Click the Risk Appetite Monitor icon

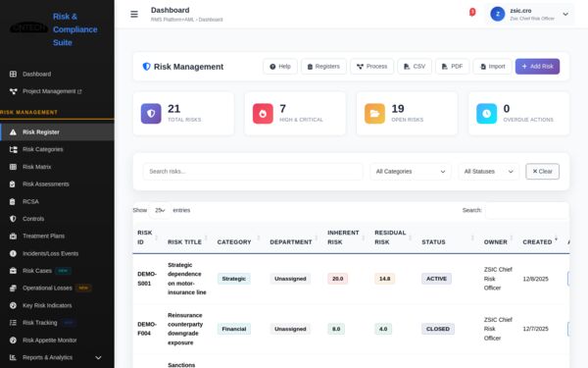(13, 341)
